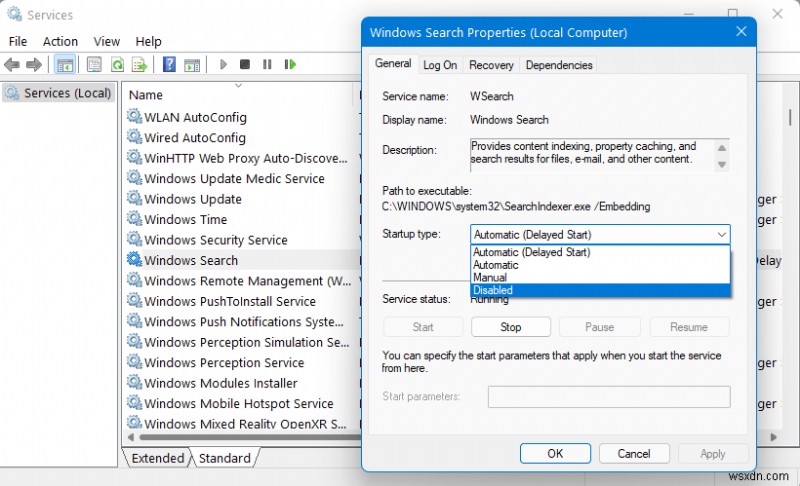Click the Pause Service toolbar icon
This screenshot has height=486, width=800.
[x=267, y=64]
